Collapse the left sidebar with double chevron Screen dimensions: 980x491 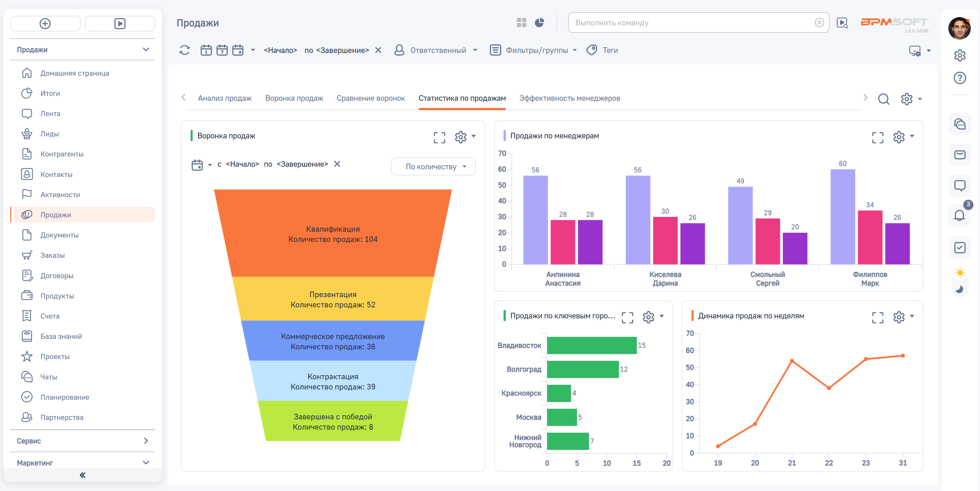click(83, 475)
